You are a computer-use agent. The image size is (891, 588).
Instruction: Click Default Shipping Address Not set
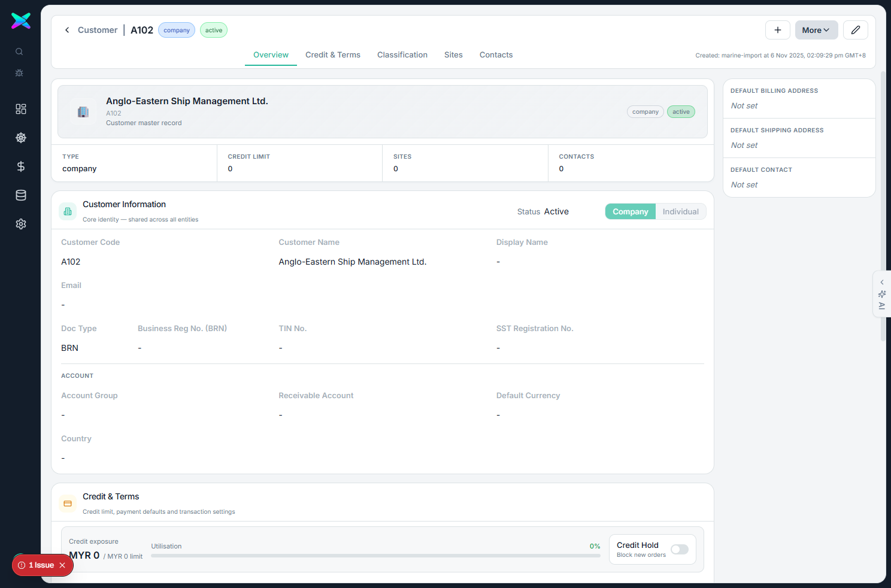tap(744, 145)
